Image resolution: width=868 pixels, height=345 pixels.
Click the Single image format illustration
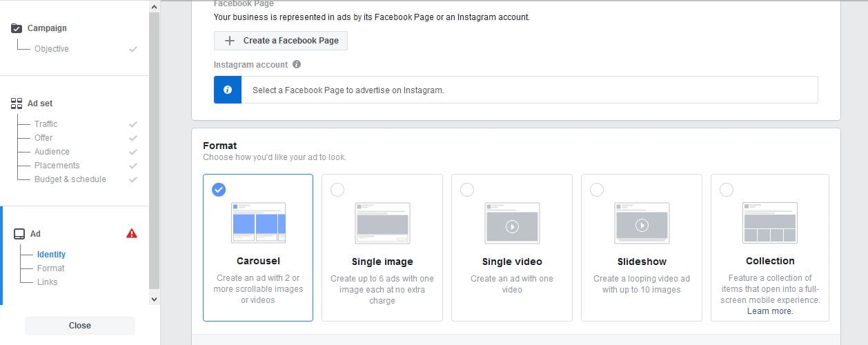click(382, 222)
